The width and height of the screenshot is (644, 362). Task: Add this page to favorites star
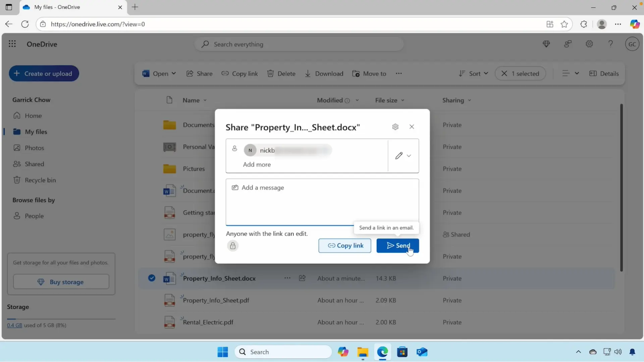pos(564,24)
